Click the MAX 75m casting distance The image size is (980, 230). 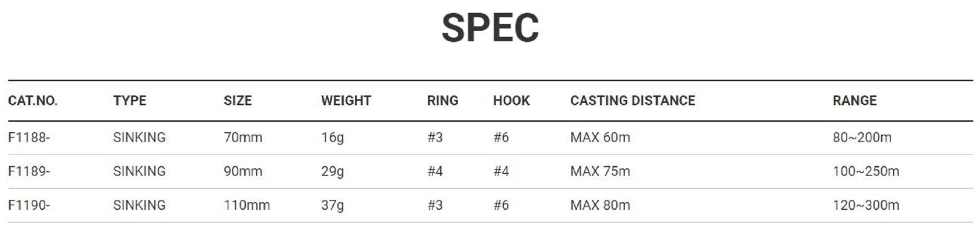(x=600, y=171)
